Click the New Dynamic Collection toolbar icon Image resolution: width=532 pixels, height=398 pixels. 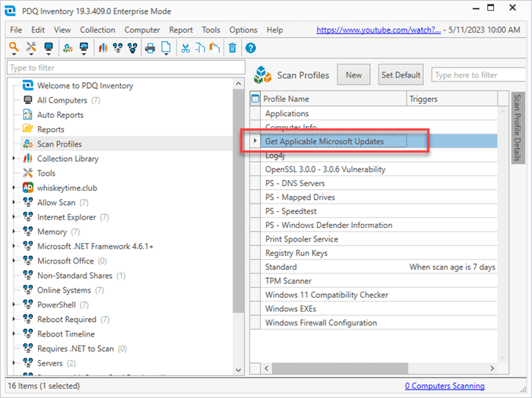click(118, 48)
